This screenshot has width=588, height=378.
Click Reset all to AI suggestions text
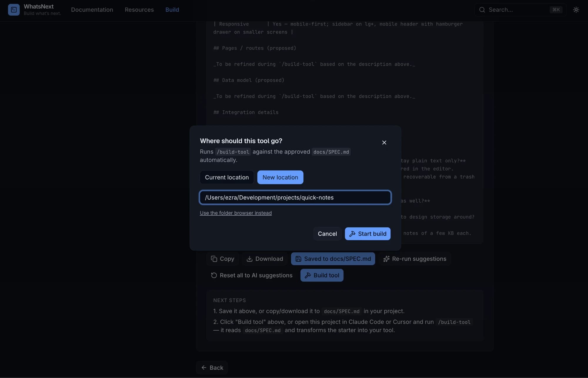click(x=256, y=275)
